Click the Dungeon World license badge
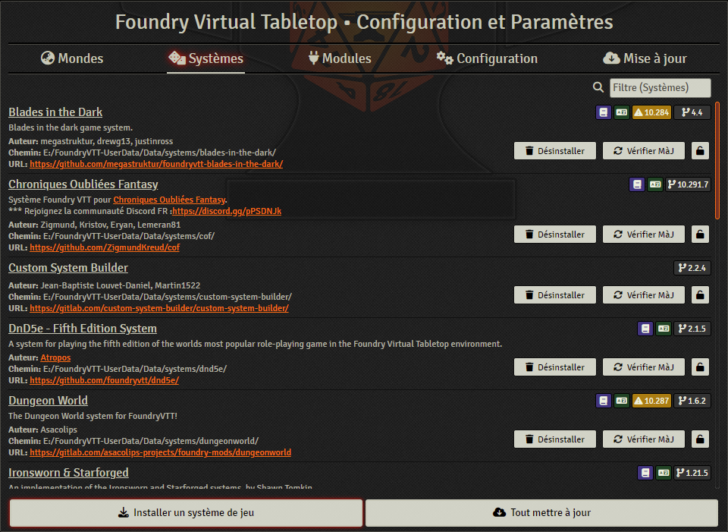The width and height of the screenshot is (728, 532). point(621,401)
